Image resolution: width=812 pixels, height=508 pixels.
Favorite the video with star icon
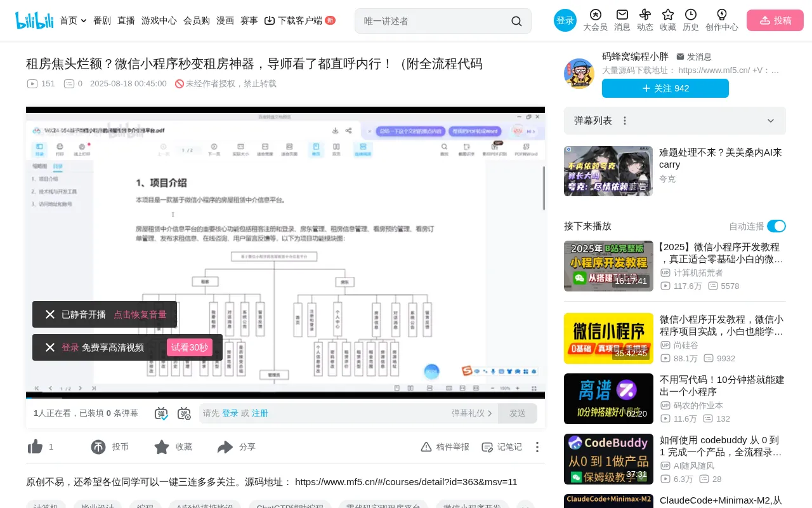(162, 447)
